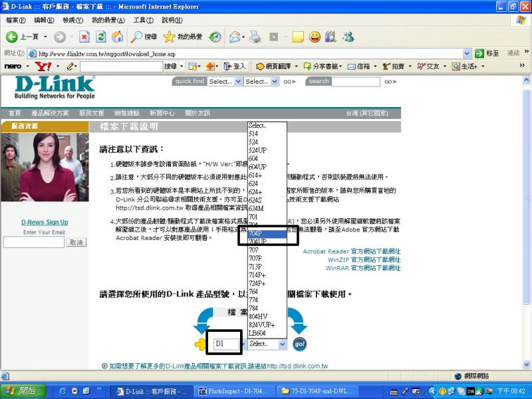Screen dimensions: 532x399
Task: Click the 取消 button under email field
Action: click(x=76, y=242)
